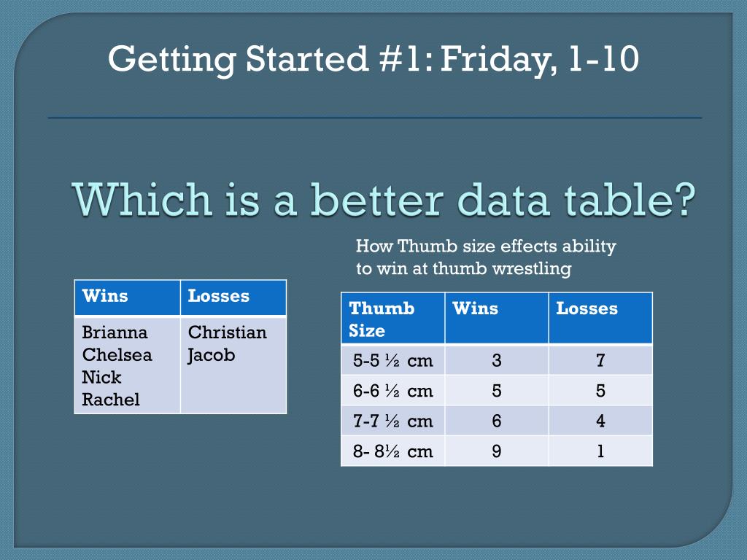Click the name Christian under Losses
747x560 pixels.
[228, 332]
